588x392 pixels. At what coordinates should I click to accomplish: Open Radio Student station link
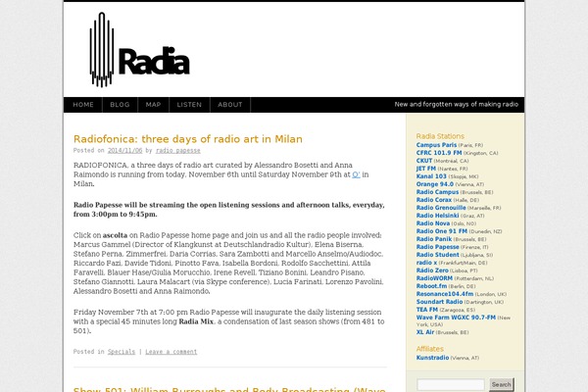pyautogui.click(x=438, y=255)
